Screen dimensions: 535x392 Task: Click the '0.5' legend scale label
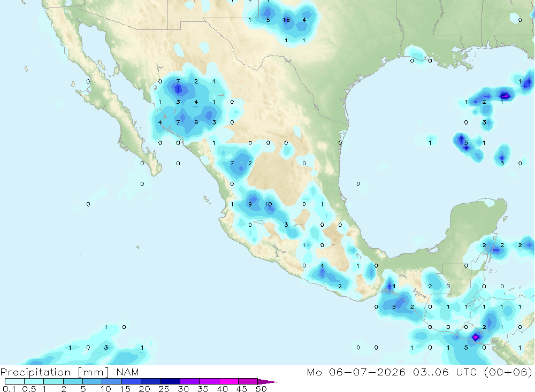coord(29,389)
